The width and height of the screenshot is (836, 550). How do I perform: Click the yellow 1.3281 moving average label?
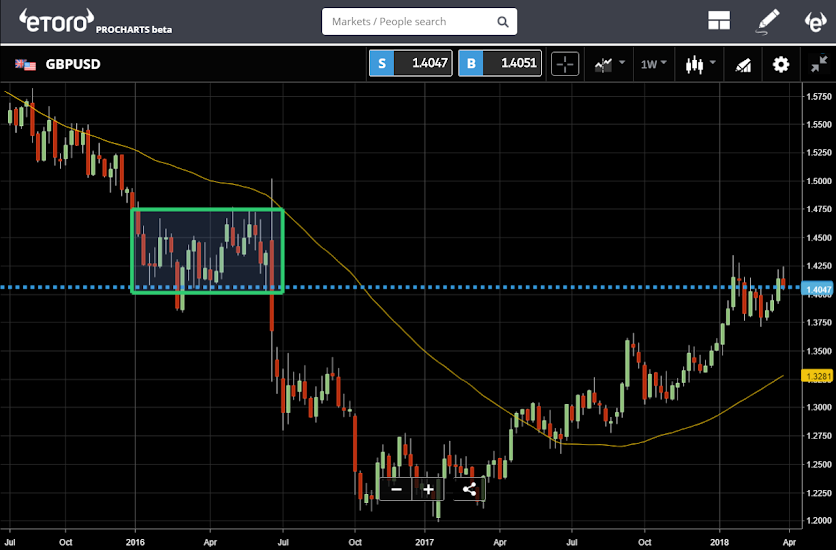(818, 376)
